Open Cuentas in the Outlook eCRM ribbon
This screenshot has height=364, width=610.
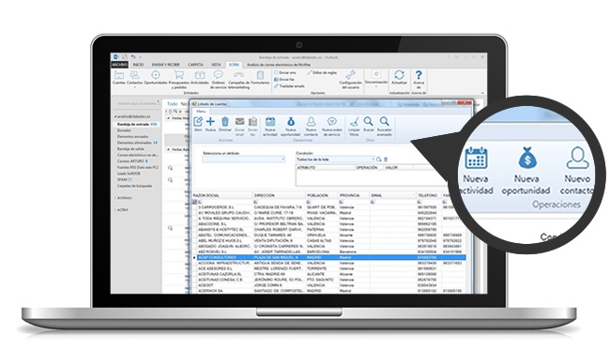tap(118, 77)
